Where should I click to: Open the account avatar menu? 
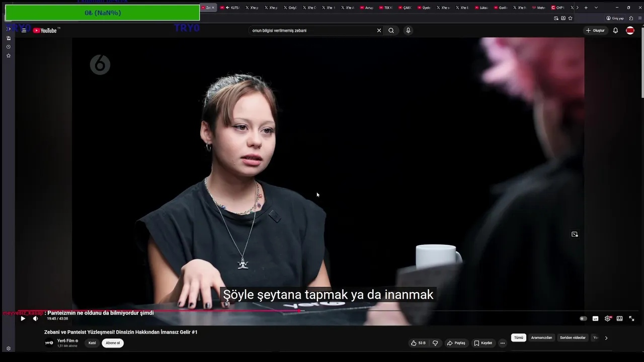tap(630, 31)
